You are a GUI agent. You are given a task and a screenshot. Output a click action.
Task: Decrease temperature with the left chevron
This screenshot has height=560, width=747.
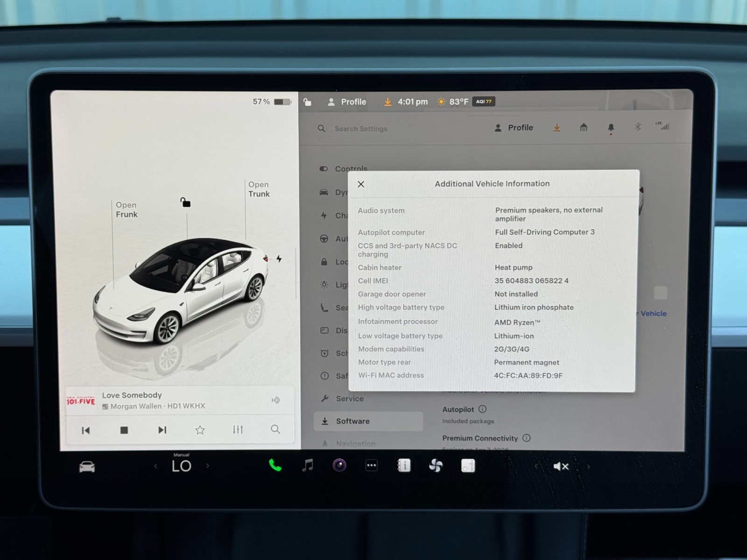click(155, 466)
